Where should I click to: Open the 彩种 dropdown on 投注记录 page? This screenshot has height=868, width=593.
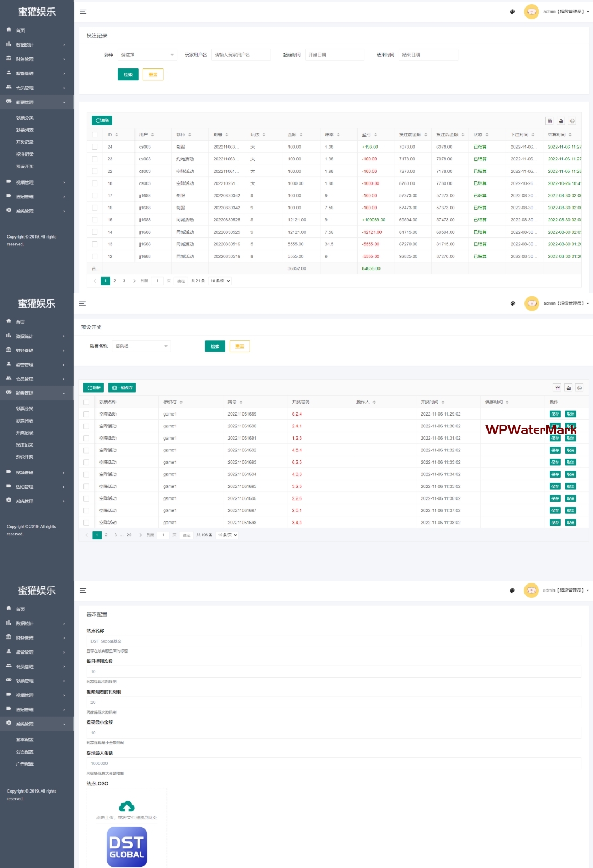click(147, 55)
